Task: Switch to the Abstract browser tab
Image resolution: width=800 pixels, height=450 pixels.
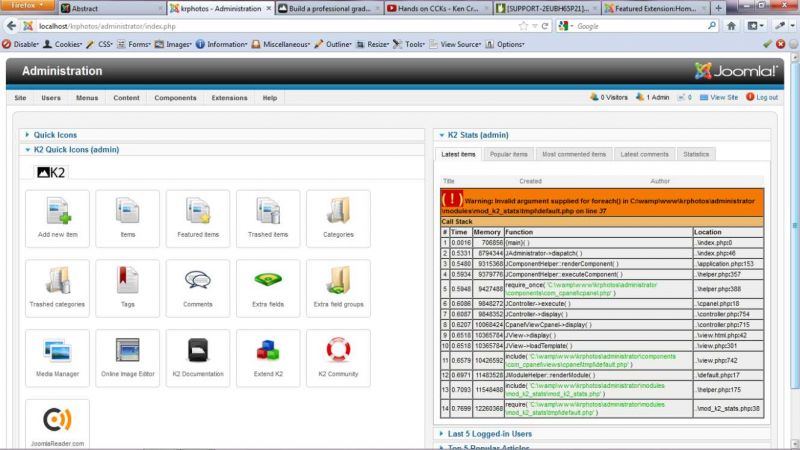Action: (112, 8)
